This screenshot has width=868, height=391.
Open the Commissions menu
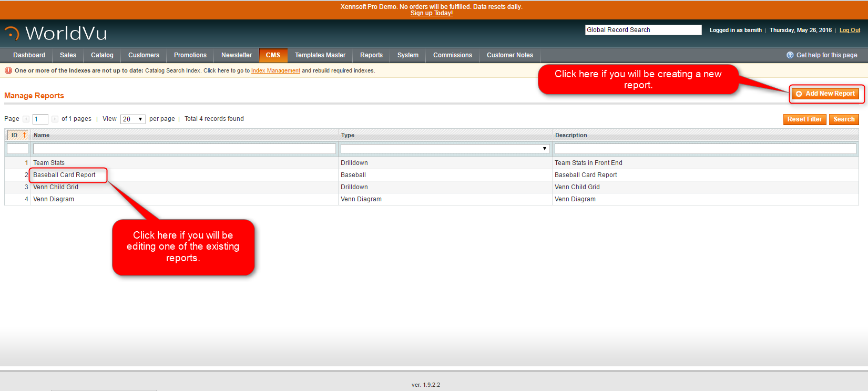point(452,55)
